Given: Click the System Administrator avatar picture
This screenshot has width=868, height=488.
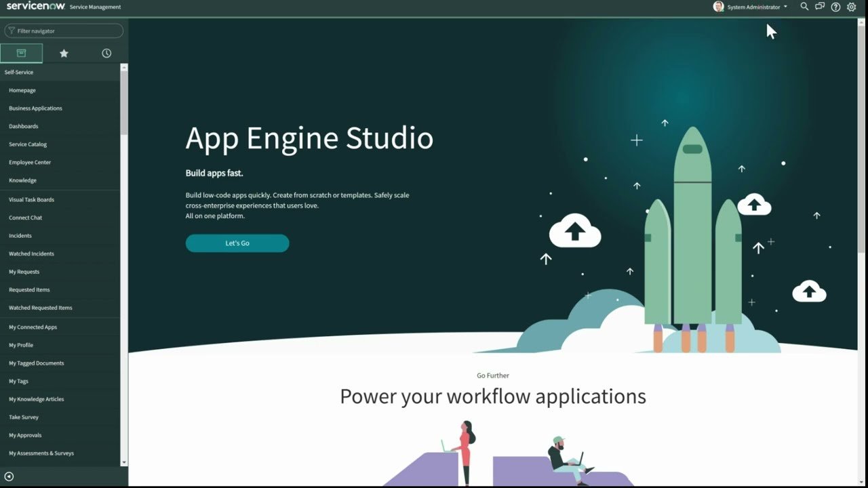Looking at the screenshot, I should (719, 7).
